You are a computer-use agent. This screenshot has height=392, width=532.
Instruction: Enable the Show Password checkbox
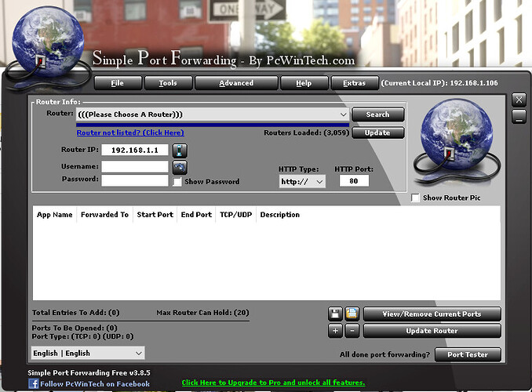[177, 182]
